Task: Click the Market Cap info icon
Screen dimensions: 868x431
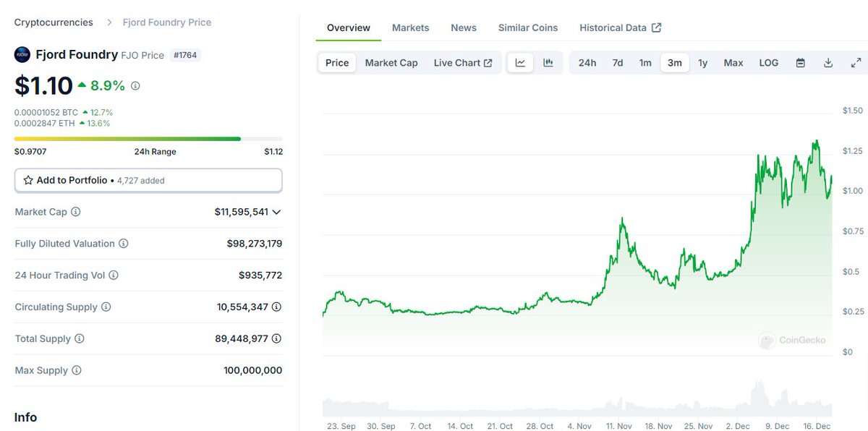Action: [76, 212]
